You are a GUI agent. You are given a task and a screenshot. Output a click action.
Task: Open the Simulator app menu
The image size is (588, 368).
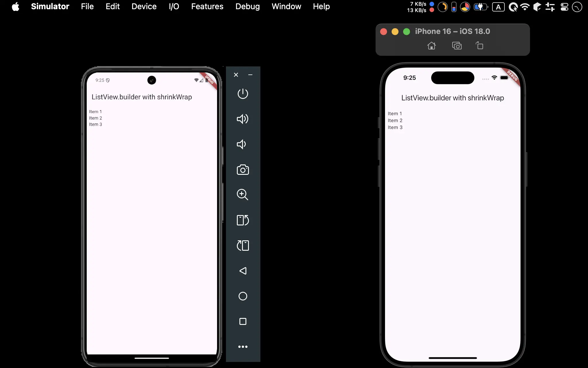click(50, 6)
